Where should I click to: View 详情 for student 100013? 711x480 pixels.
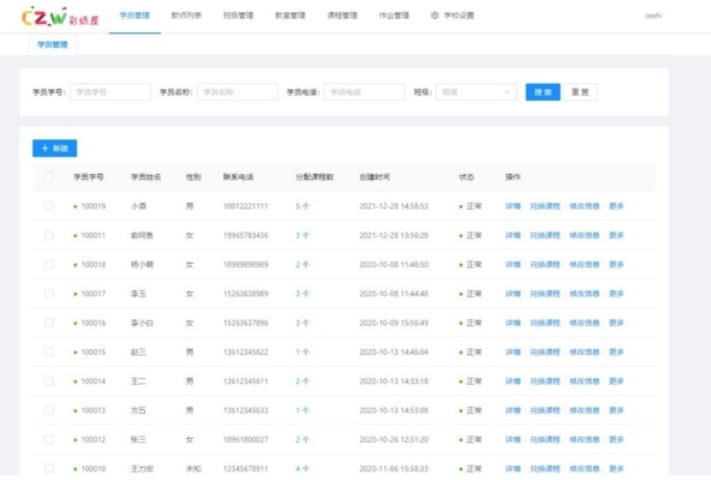coord(513,410)
